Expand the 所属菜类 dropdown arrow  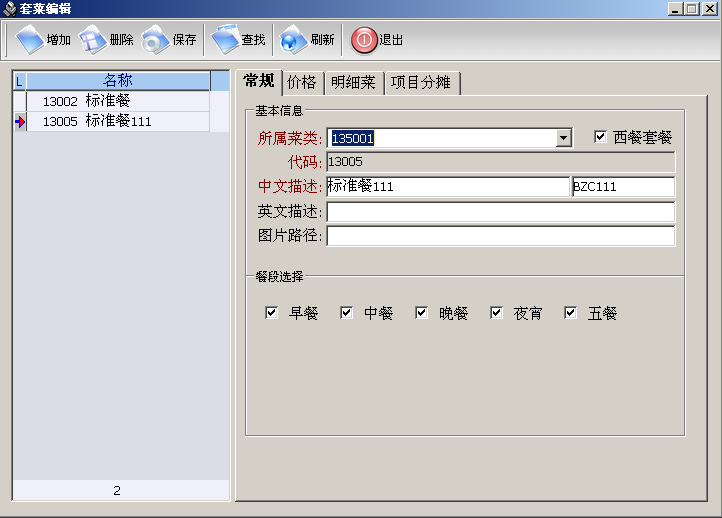(564, 138)
